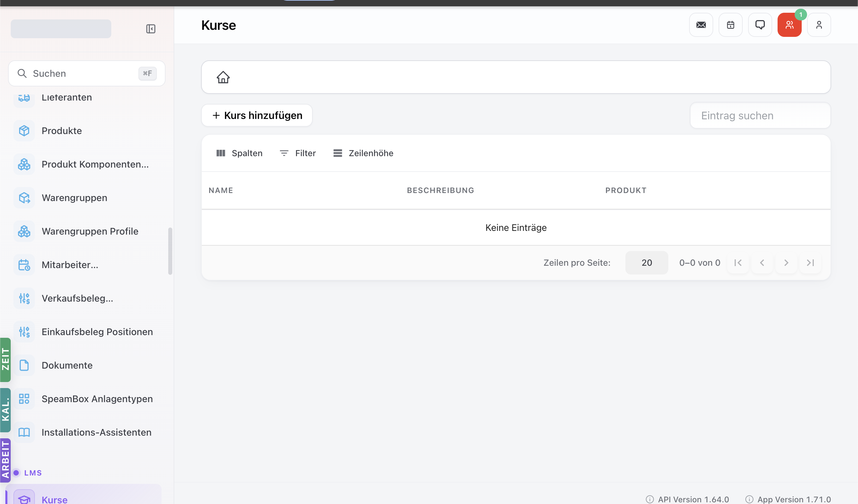
Task: Sort by the NAME column header
Action: pyautogui.click(x=221, y=190)
